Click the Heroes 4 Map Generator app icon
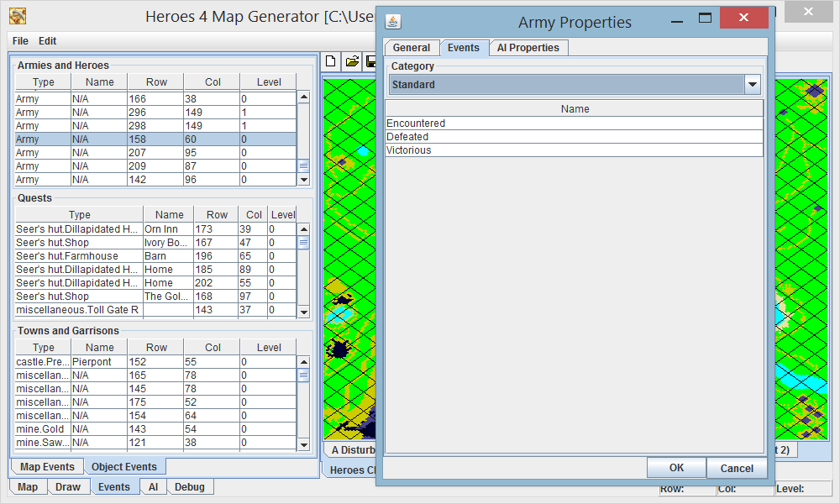Screen dimensions: 840x504 tap(18, 16)
